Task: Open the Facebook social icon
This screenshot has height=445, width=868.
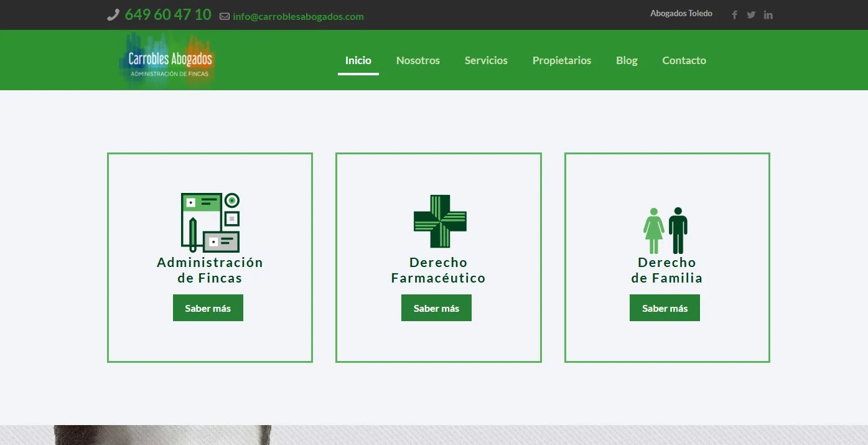Action: [734, 15]
